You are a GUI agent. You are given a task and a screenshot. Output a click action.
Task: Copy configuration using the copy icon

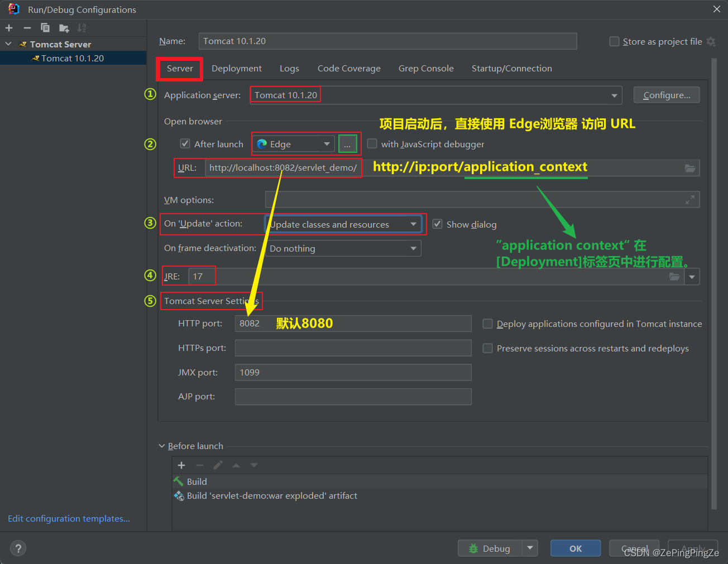pyautogui.click(x=45, y=28)
